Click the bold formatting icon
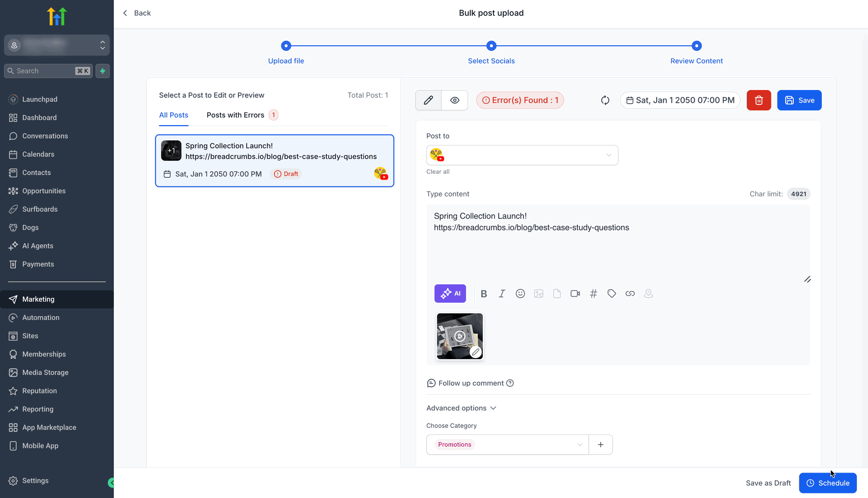The width and height of the screenshot is (868, 498). [x=484, y=294]
